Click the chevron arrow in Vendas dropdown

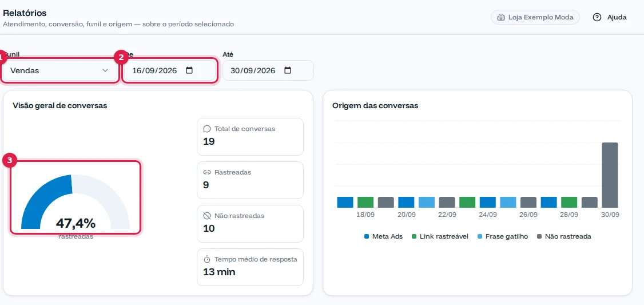[105, 71]
